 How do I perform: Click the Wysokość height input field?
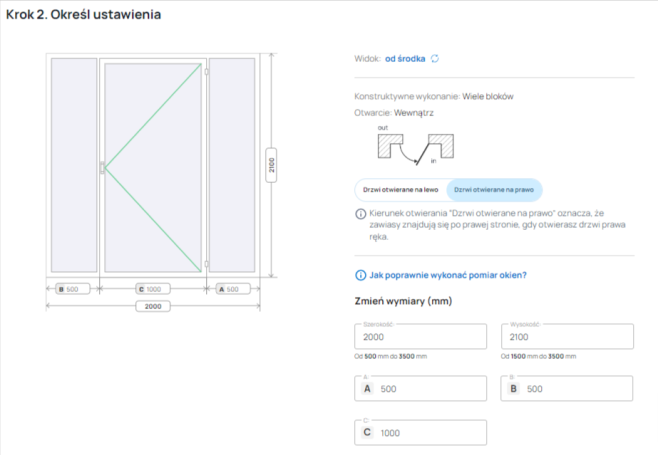click(x=566, y=339)
